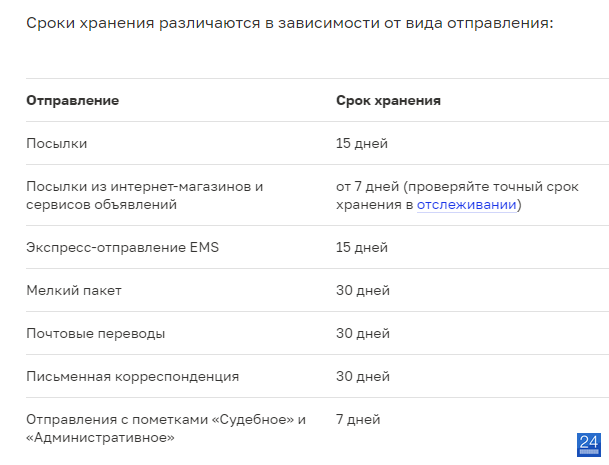Image resolution: width=609 pixels, height=465 pixels.
Task: Click the Почтовые переводы row label
Action: (96, 334)
